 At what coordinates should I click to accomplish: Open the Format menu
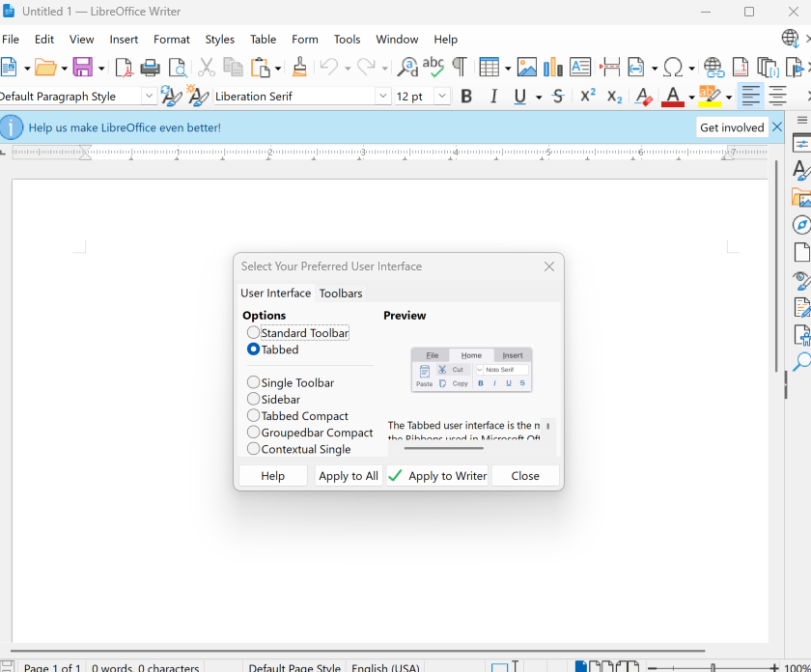(172, 40)
